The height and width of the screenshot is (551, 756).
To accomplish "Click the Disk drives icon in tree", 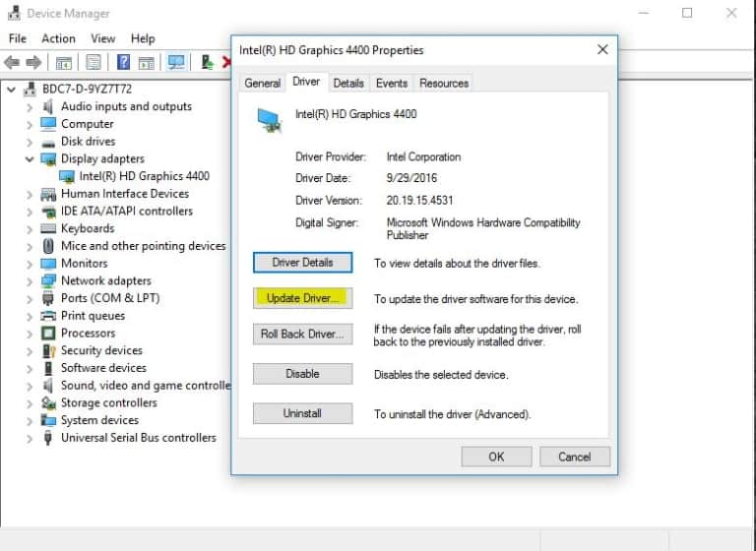I will coord(48,144).
